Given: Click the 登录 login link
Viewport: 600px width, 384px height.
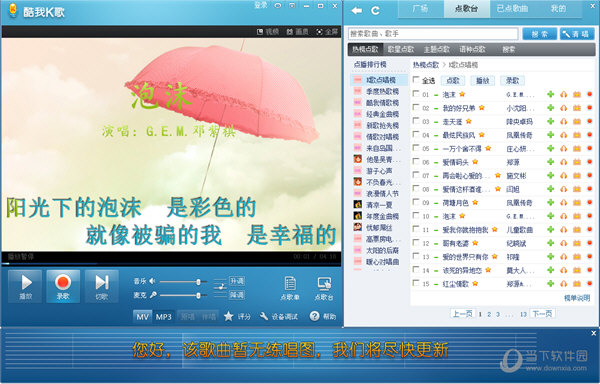Looking at the screenshot, I should coord(261,5).
